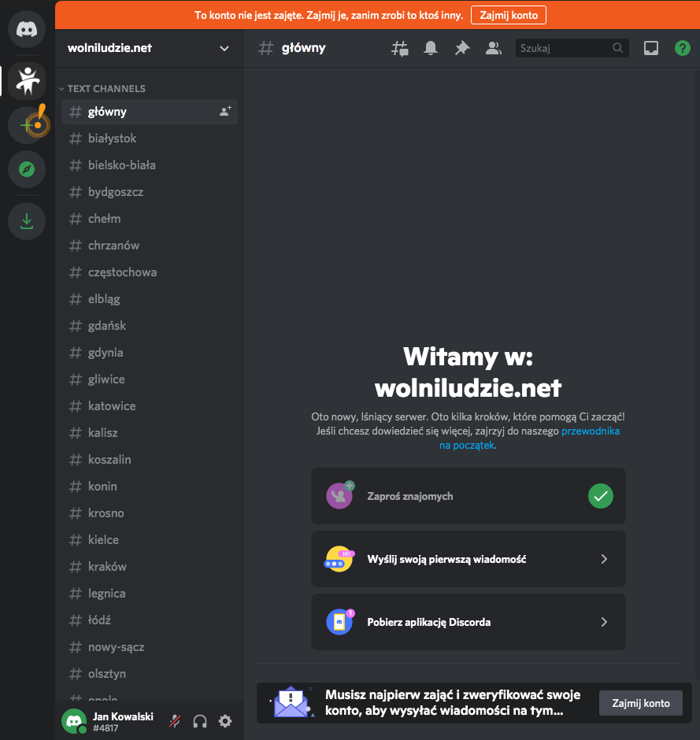Toggle member list visibility icon
700x740 pixels.
pos(493,48)
